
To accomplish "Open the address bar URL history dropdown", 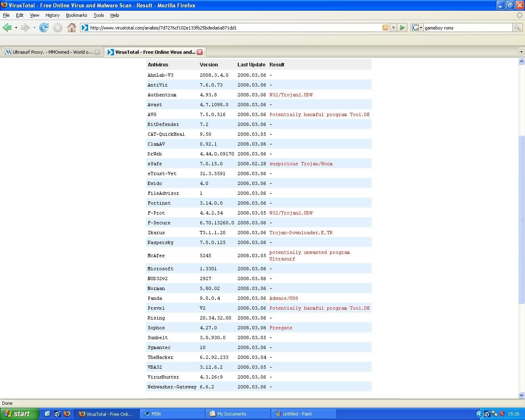I will click(393, 27).
